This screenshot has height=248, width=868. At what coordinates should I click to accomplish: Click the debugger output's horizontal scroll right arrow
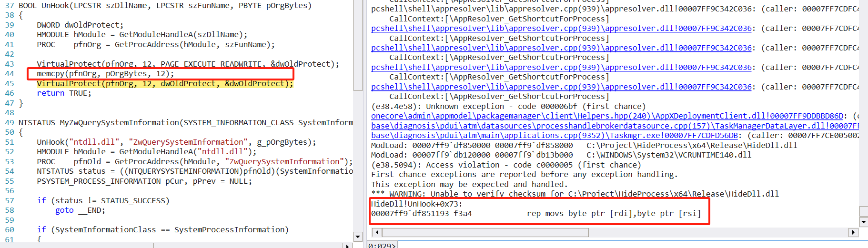[x=854, y=232]
